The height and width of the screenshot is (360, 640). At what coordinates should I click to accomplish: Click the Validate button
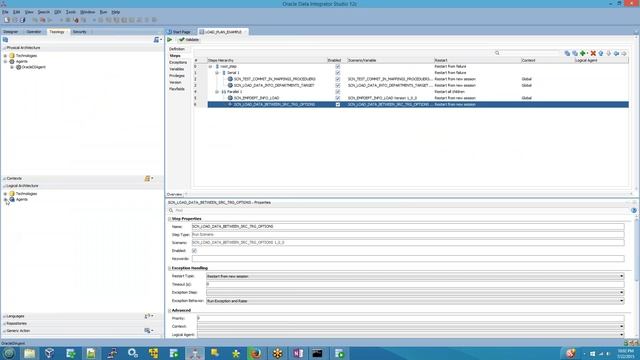click(189, 40)
